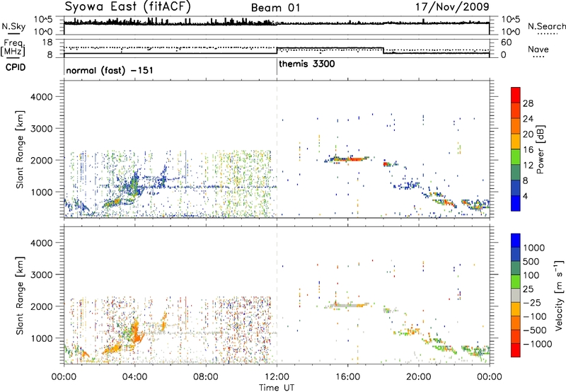The image size is (566, 392).
Task: Click the "24" label on Power colorbar
Action: [528, 119]
